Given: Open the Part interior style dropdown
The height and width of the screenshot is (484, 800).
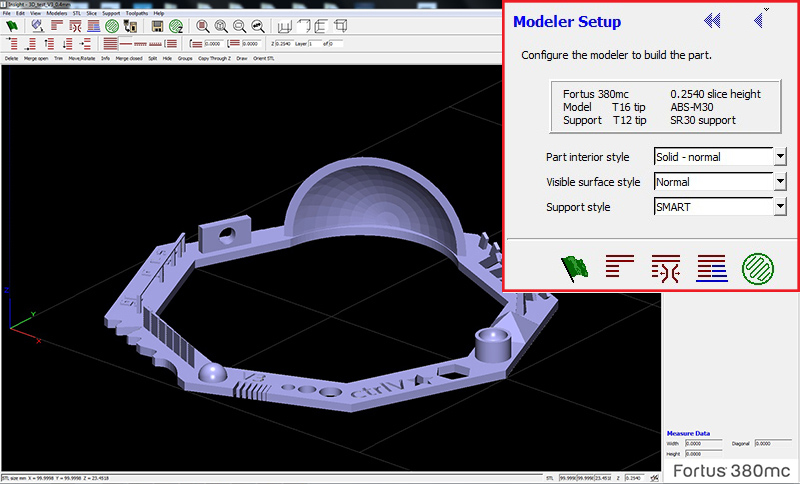Looking at the screenshot, I should coord(780,157).
